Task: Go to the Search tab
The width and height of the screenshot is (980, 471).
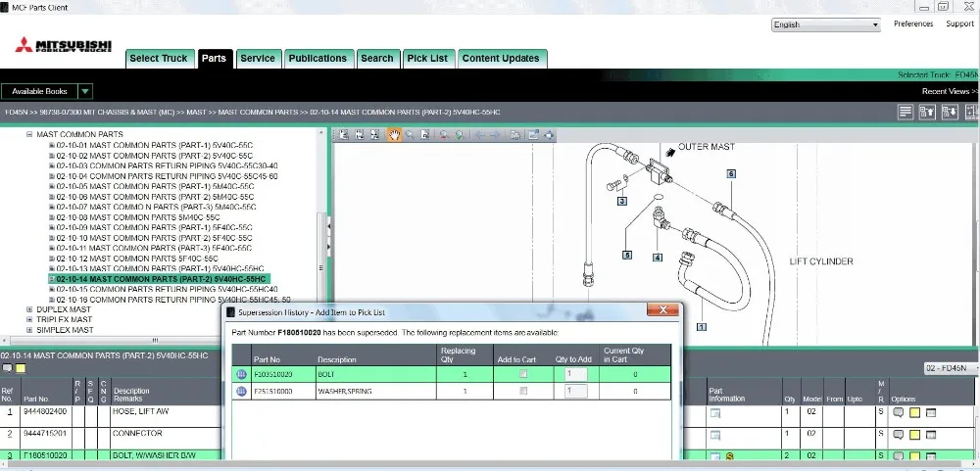Action: click(377, 58)
